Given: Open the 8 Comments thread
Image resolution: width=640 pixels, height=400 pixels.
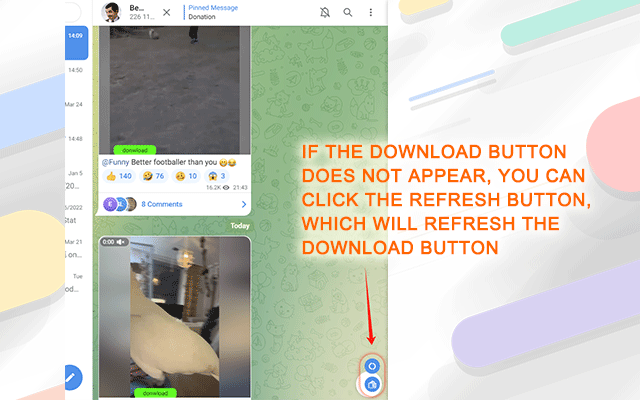Looking at the screenshot, I should (162, 204).
